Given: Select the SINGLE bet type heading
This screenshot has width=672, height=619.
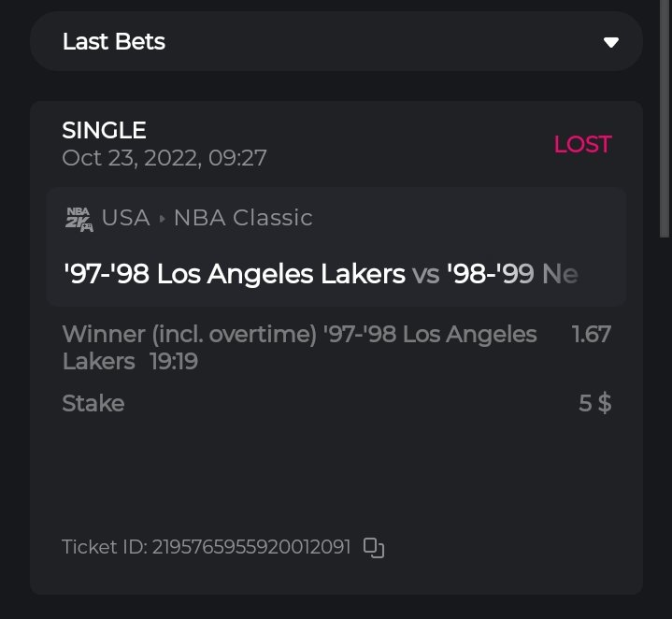Looking at the screenshot, I should click(104, 130).
